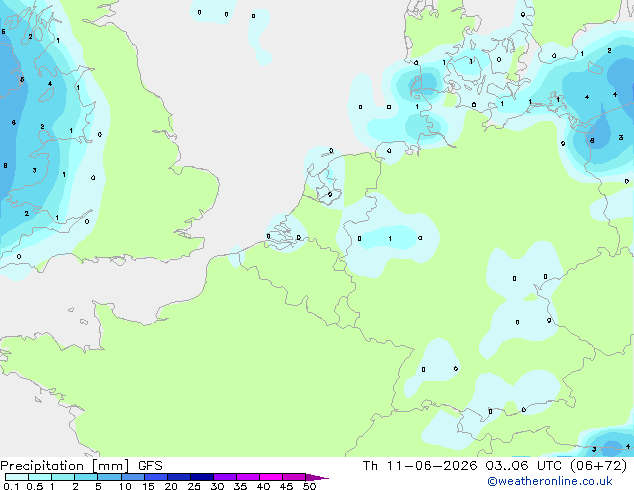
Task: Click the 'Precipitation' title text
Action: (x=42, y=466)
